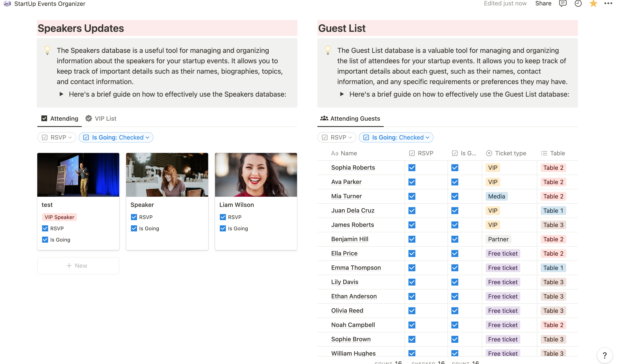Screen dimensions: 617x364
Task: Click the RSVP column header
Action: (x=421, y=153)
